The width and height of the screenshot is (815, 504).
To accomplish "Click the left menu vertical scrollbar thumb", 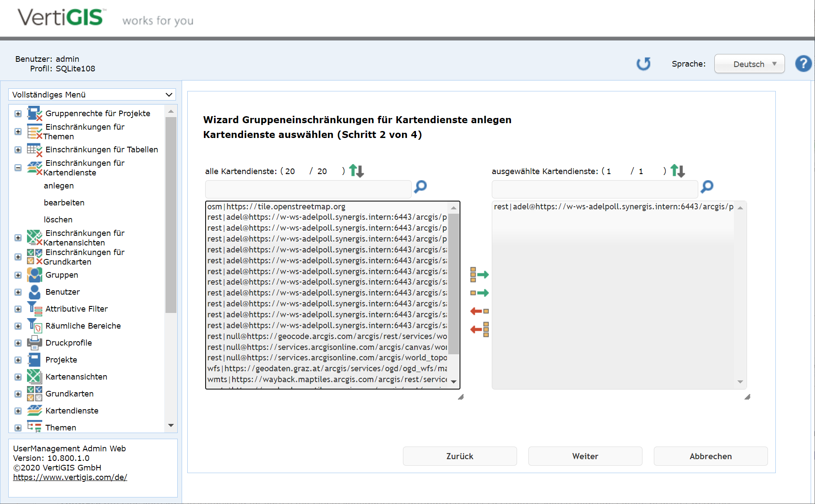I will click(x=171, y=213).
